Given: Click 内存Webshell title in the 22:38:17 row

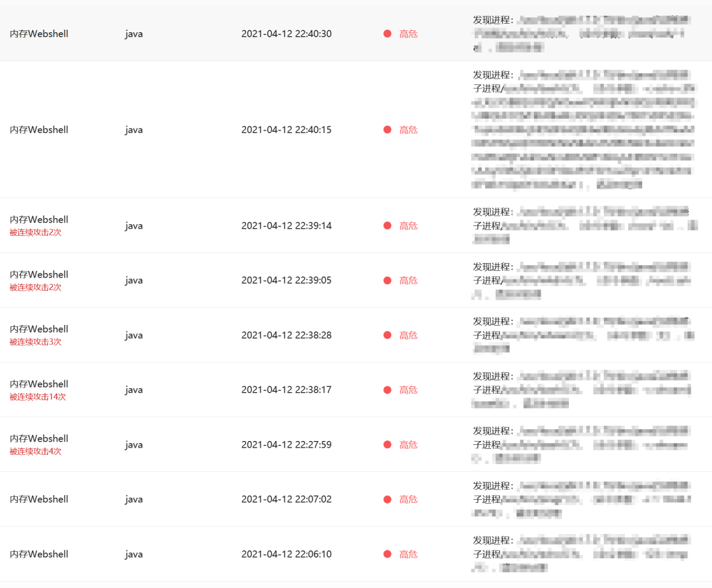Looking at the screenshot, I should click(39, 384).
